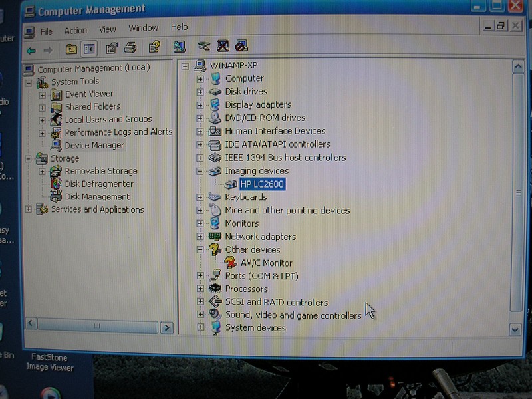This screenshot has height=399, width=532.
Task: Click the Back arrow in the toolbar
Action: (x=31, y=51)
